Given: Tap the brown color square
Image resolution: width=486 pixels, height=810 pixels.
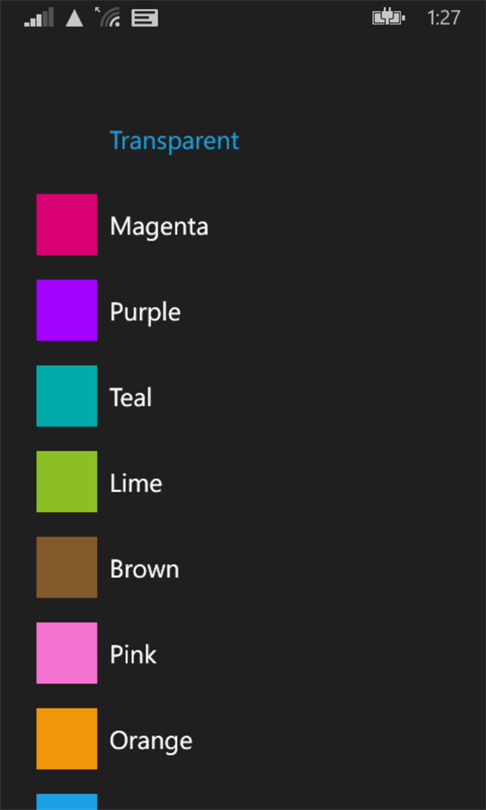Looking at the screenshot, I should [x=67, y=568].
